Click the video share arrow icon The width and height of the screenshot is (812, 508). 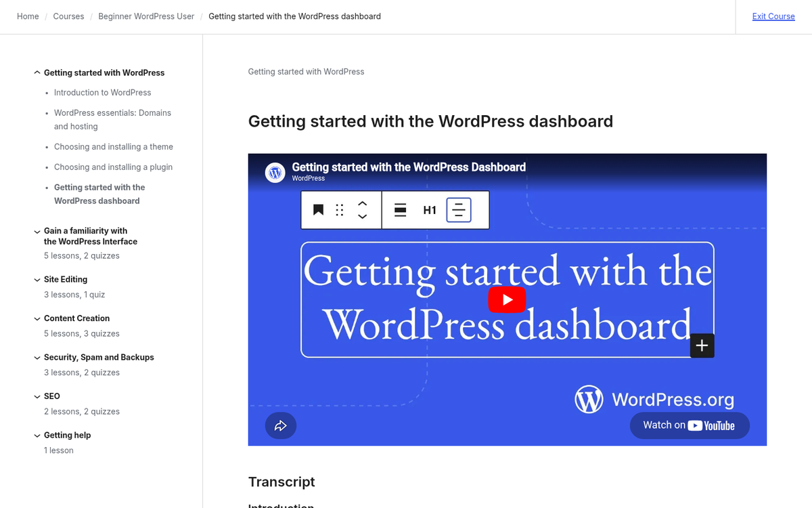[280, 425]
